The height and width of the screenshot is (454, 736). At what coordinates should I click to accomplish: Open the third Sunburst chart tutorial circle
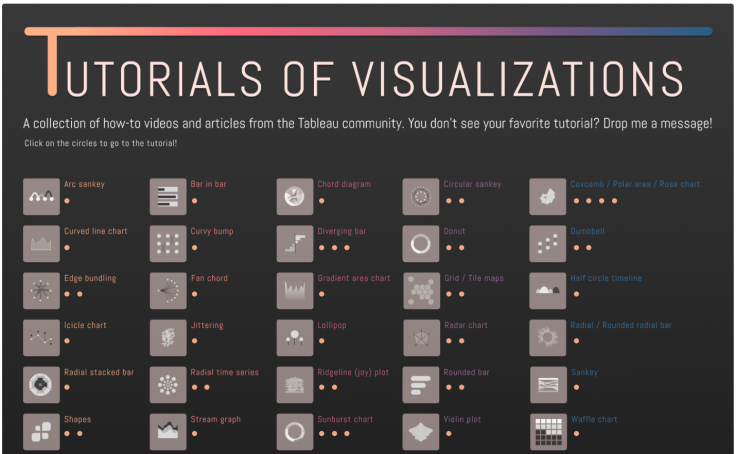click(x=347, y=434)
